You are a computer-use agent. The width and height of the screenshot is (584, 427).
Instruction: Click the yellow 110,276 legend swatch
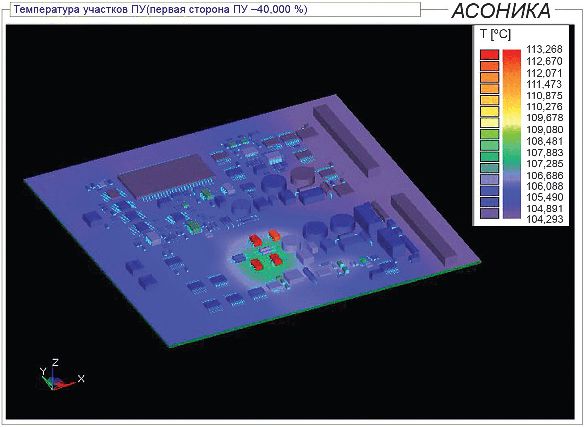[x=489, y=111]
